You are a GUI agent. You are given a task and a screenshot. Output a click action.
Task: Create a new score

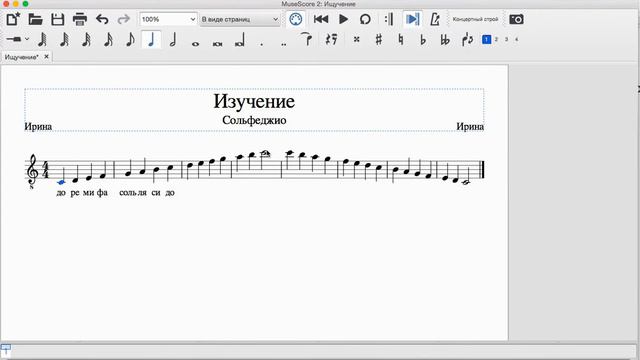(x=13, y=19)
